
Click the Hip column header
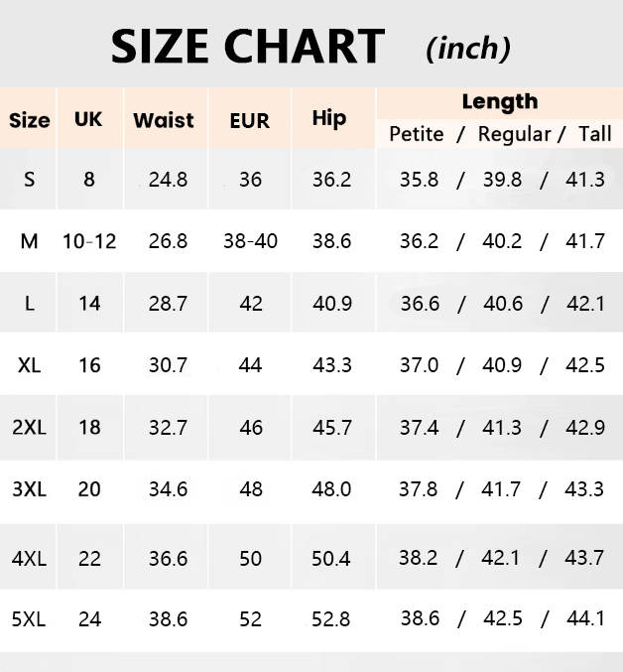click(329, 118)
